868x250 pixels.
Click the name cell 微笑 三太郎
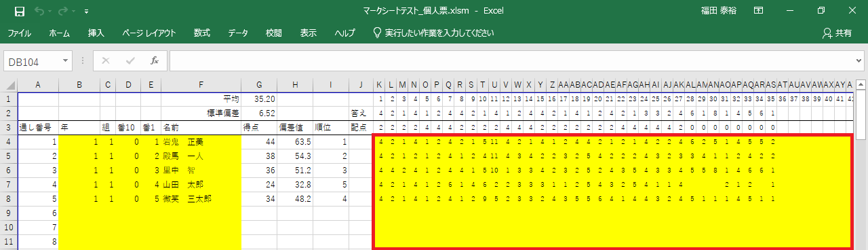201,199
